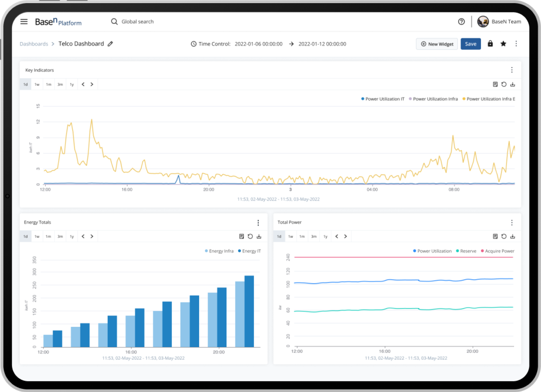Toggle Power Utilization legend in Total Power
Viewport: 541px width, 392px height.
coord(432,251)
